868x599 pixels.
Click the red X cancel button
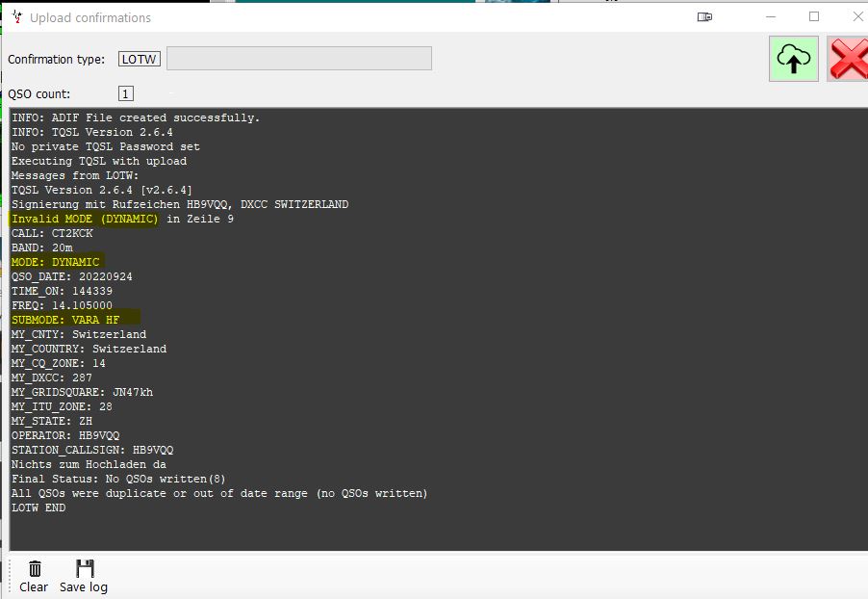click(848, 59)
